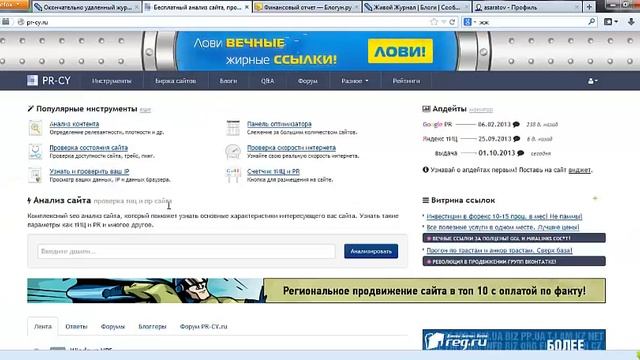This screenshot has height=360, width=640.
Task: Select the Форумы feed tab
Action: [113, 327]
